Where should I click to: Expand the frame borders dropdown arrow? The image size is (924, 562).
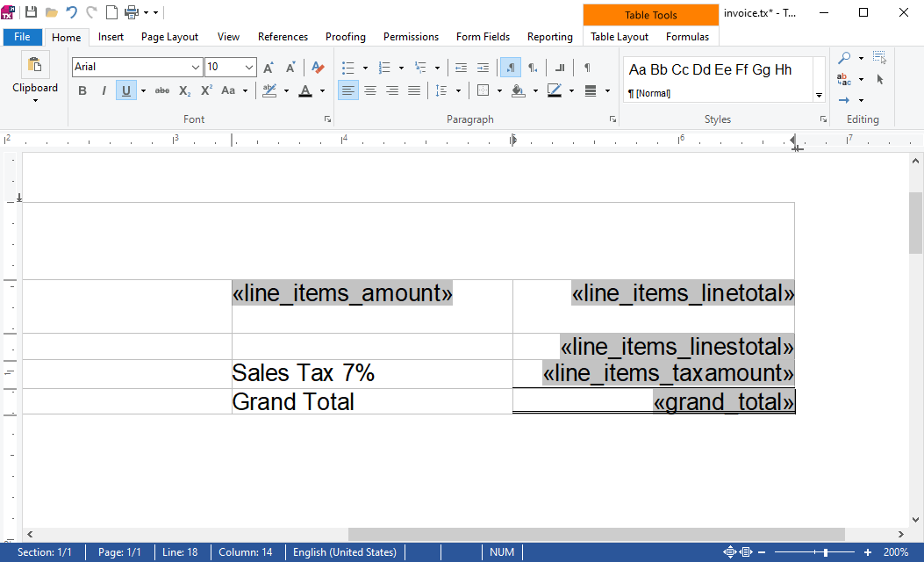(499, 90)
